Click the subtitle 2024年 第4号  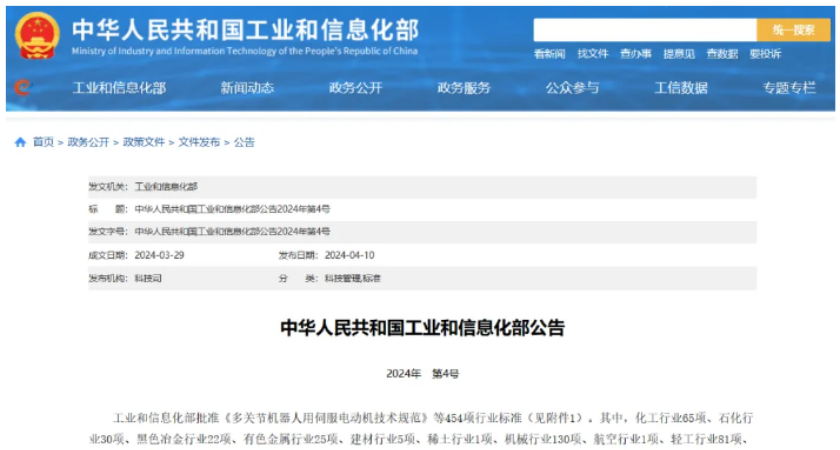pyautogui.click(x=423, y=373)
